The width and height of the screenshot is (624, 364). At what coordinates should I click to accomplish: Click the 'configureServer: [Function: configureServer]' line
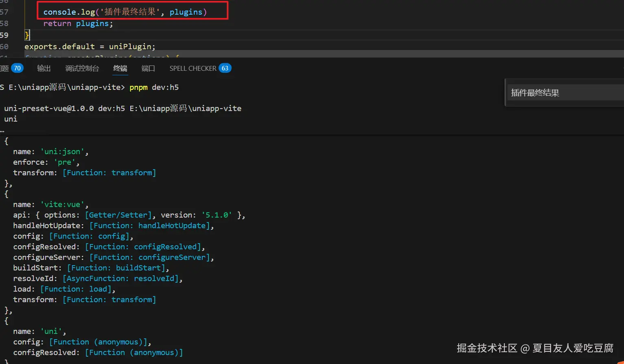click(x=114, y=257)
